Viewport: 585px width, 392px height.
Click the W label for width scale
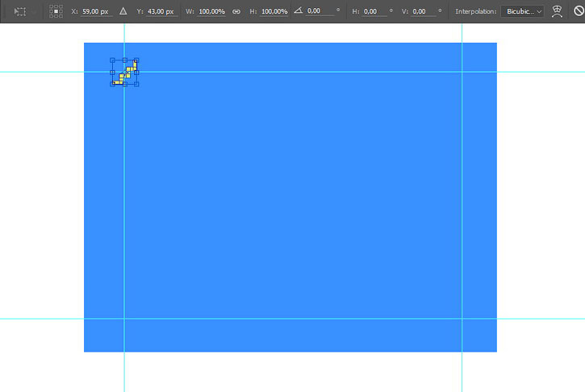click(x=190, y=11)
